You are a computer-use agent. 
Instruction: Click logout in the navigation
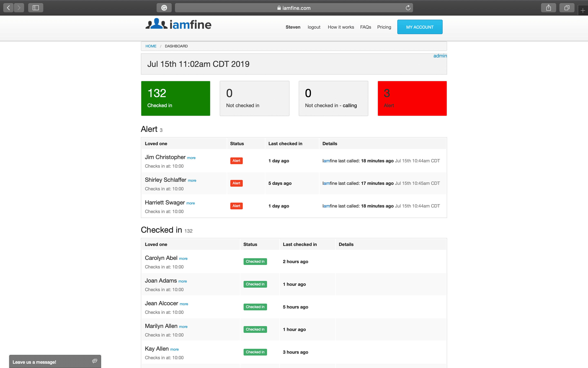tap(314, 27)
